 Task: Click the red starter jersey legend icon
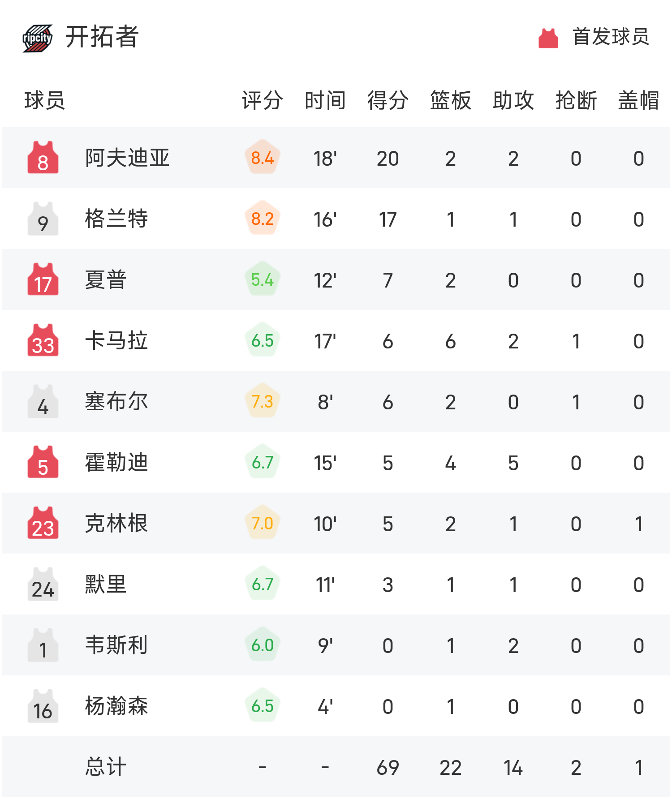(x=548, y=38)
